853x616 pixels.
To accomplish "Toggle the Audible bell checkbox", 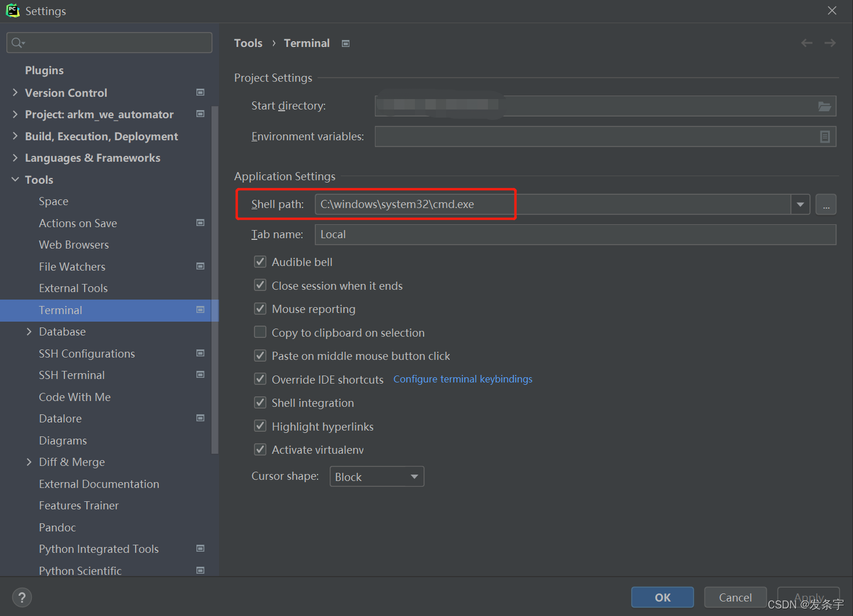I will [260, 261].
